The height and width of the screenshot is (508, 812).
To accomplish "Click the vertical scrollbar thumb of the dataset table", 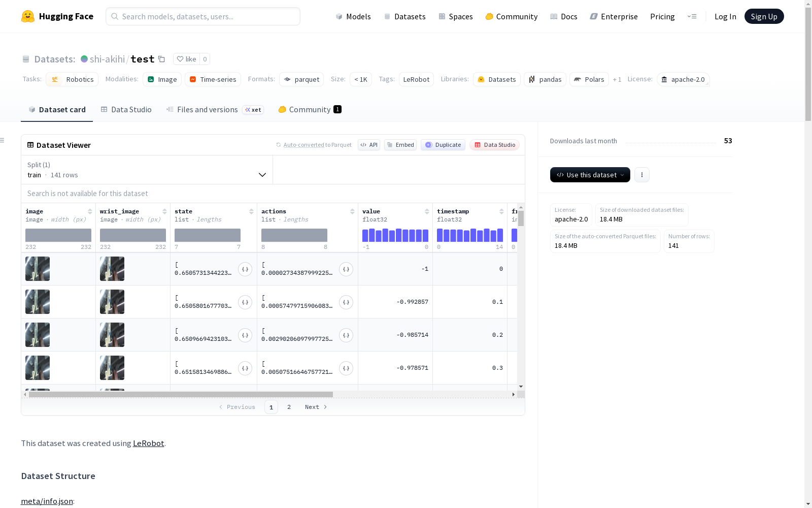I will (x=521, y=218).
